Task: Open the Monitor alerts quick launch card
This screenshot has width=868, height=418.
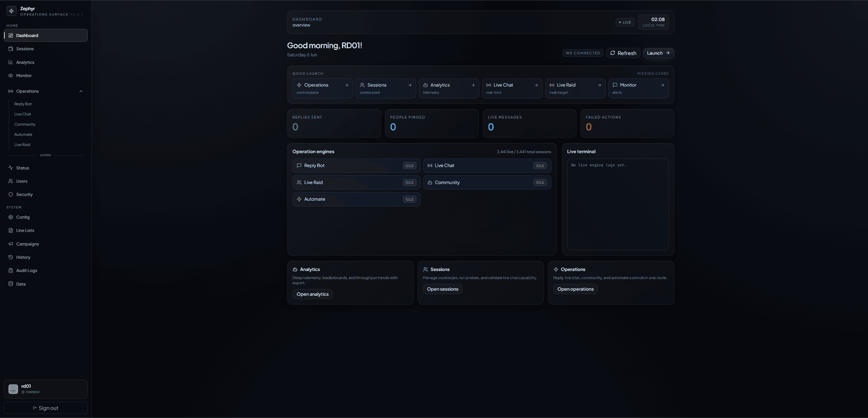Action: [x=638, y=88]
